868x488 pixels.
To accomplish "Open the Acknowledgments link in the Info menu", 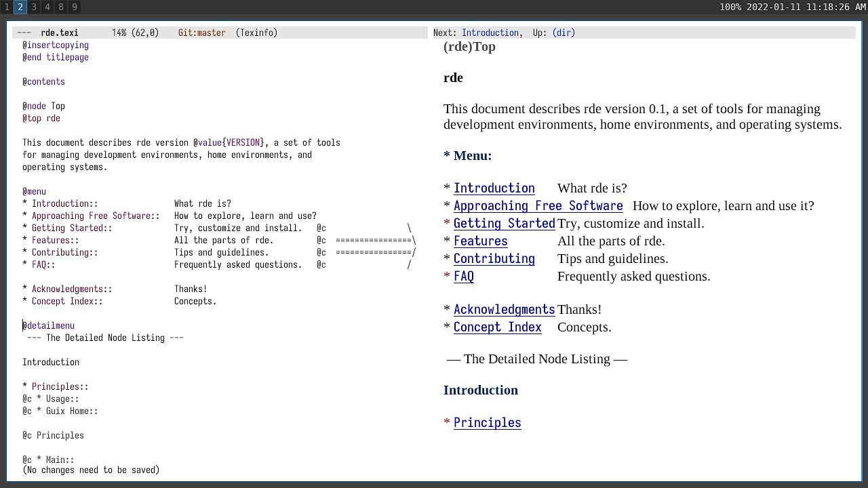I will [x=505, y=310].
